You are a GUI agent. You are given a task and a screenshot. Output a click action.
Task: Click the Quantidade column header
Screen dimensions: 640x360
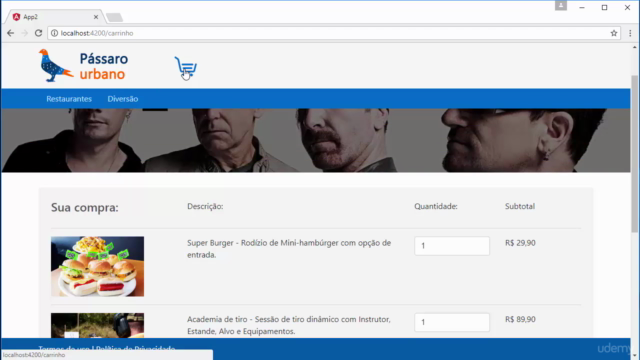click(436, 206)
